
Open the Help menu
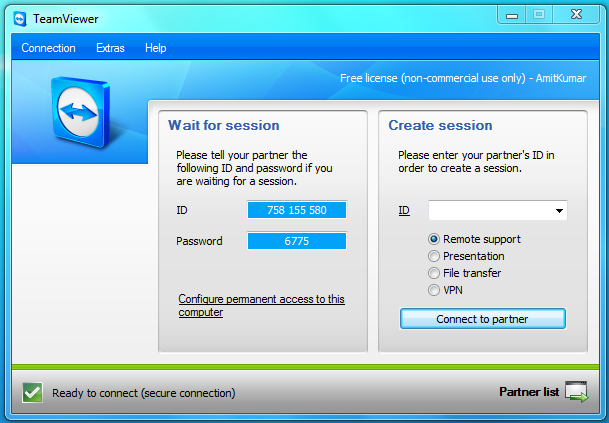pos(156,48)
